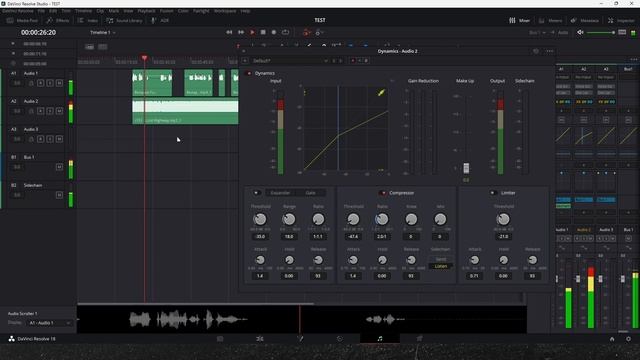Open the Metadata panel
640x360 pixels.
click(585, 20)
